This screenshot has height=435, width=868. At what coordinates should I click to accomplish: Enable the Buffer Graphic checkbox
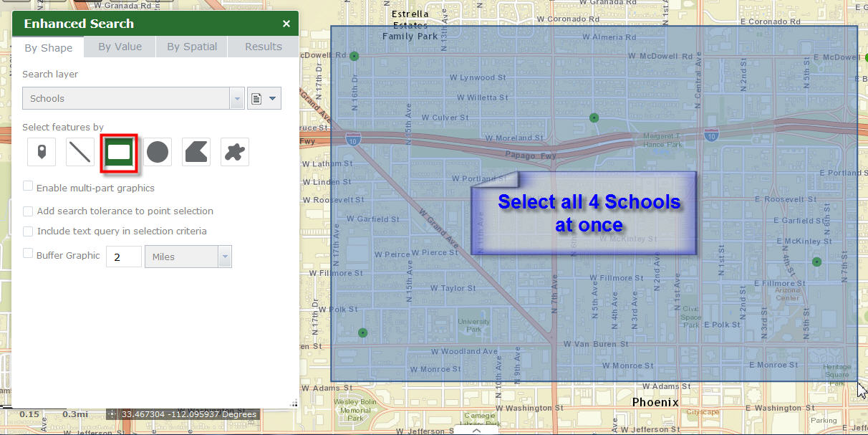[x=28, y=254]
